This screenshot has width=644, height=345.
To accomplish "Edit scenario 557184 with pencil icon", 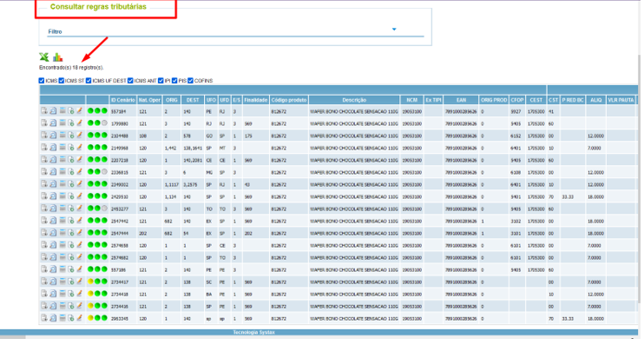I will [x=80, y=110].
